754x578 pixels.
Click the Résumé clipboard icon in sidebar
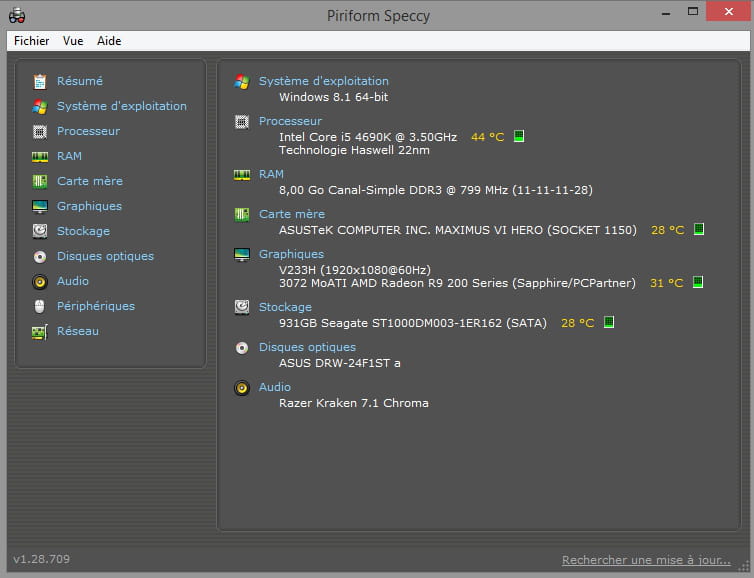[40, 81]
